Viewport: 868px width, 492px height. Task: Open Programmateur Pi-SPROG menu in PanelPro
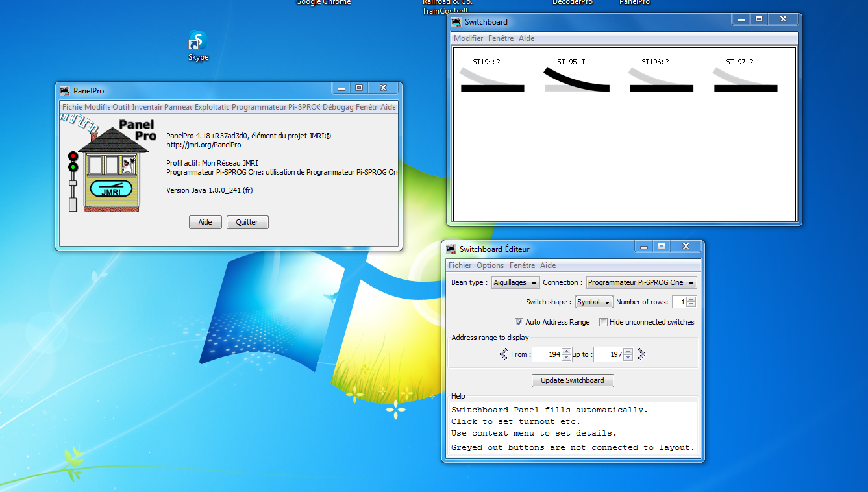coord(275,106)
